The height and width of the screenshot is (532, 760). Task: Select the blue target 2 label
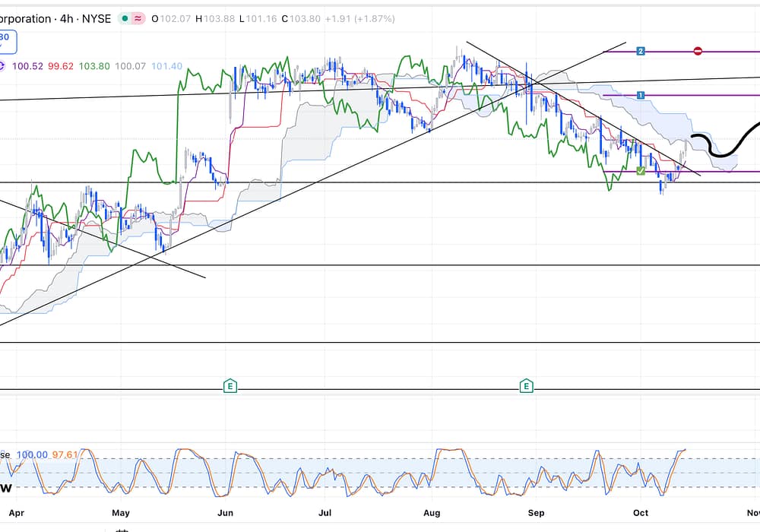[641, 51]
